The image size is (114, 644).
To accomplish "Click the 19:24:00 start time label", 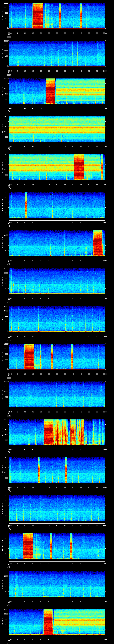I will (9, 109).
